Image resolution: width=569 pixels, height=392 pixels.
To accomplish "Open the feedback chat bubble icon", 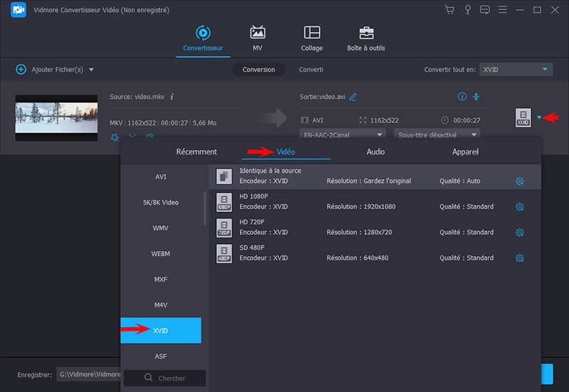I will click(x=485, y=10).
